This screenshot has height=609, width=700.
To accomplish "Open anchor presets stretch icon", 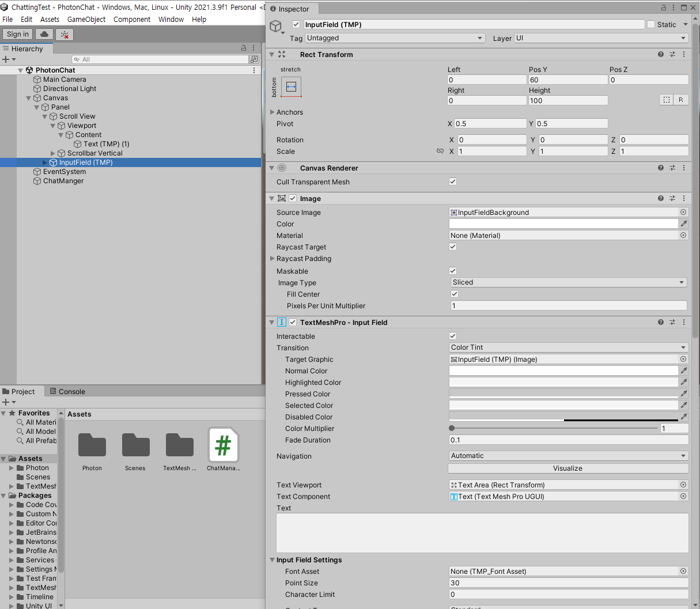I will click(x=291, y=87).
